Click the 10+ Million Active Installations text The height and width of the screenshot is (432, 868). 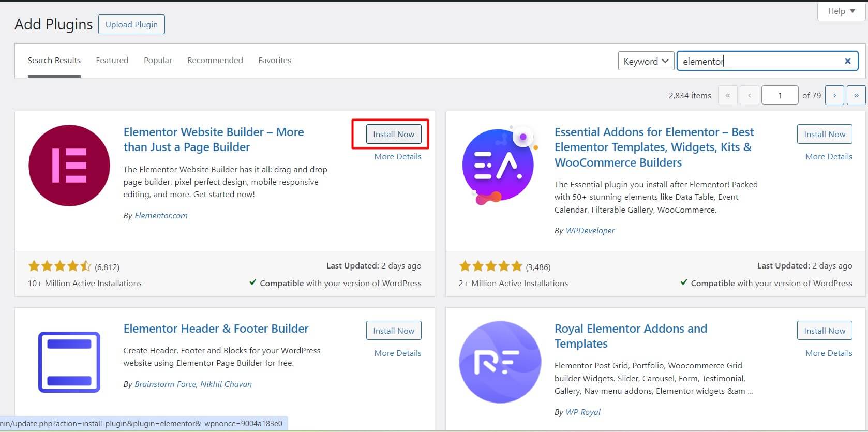pyautogui.click(x=85, y=283)
